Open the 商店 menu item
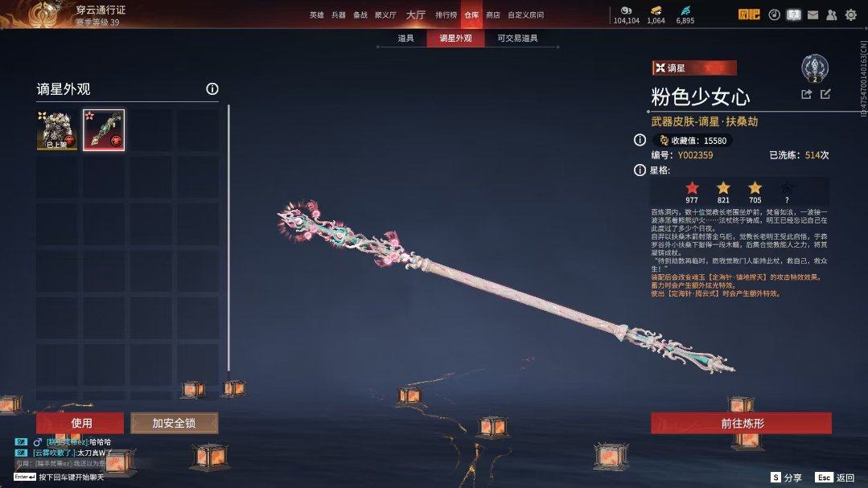The image size is (868, 488). click(x=492, y=15)
